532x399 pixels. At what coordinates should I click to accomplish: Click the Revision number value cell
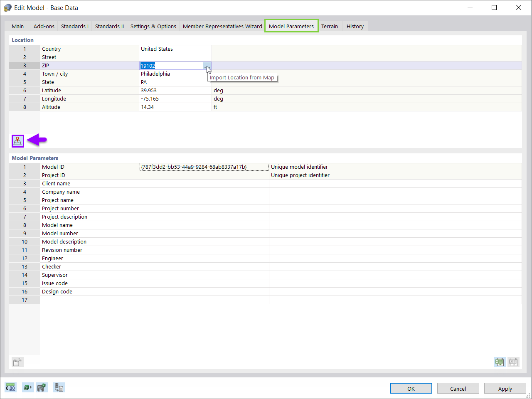click(x=204, y=250)
